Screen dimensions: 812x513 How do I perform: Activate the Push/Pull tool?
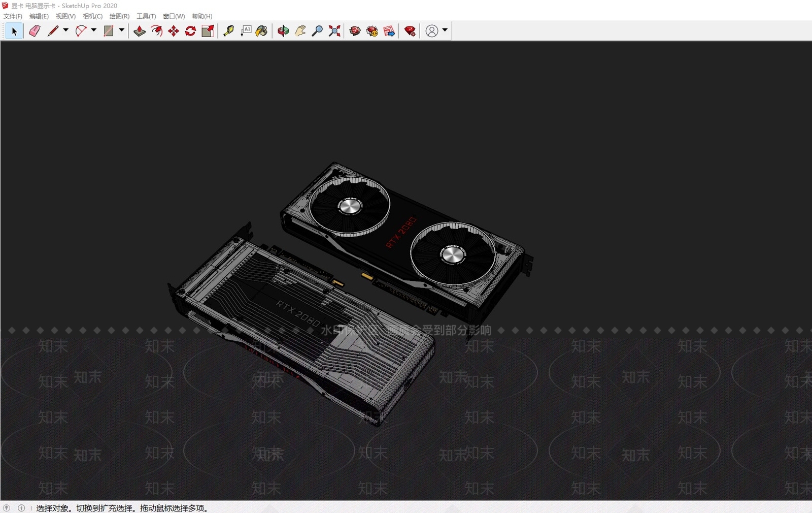click(x=140, y=31)
